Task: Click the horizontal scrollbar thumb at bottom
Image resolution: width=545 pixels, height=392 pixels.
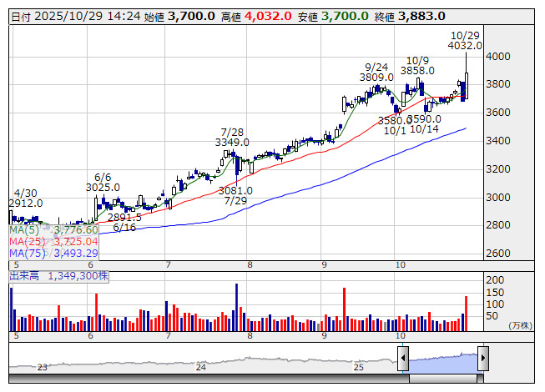Action: pos(443,379)
